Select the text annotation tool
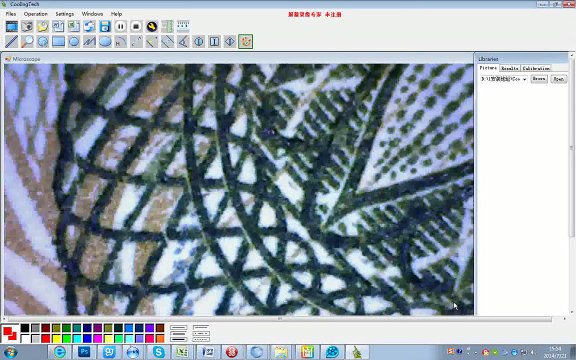 click(x=214, y=42)
